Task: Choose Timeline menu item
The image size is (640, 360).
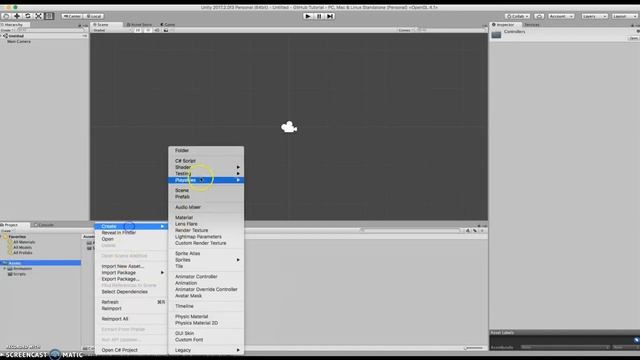Action: 206,306
